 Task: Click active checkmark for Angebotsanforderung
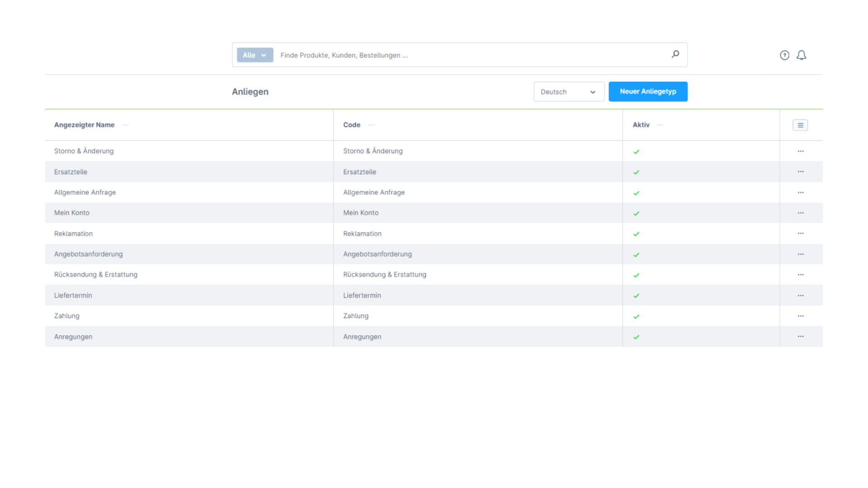[636, 255]
